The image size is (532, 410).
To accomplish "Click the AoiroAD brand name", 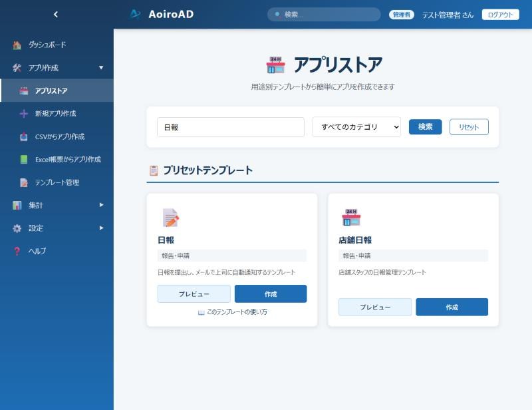I will pyautogui.click(x=171, y=14).
